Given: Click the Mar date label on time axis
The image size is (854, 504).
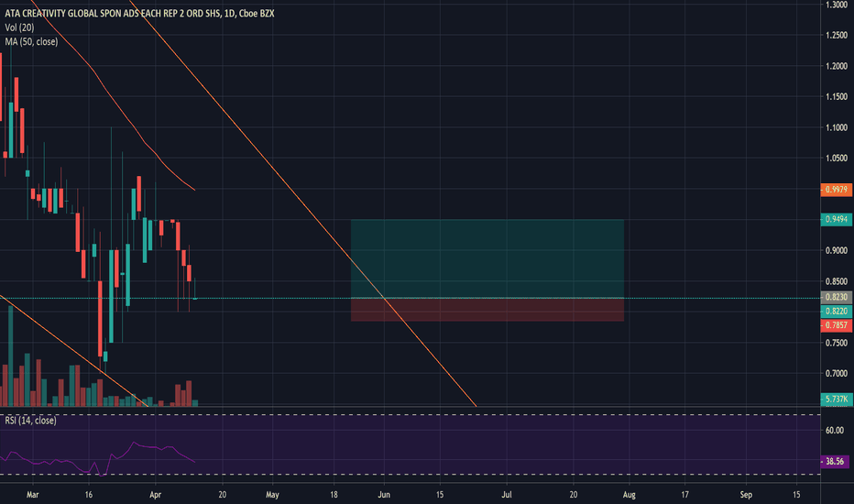Looking at the screenshot, I should coord(33,495).
